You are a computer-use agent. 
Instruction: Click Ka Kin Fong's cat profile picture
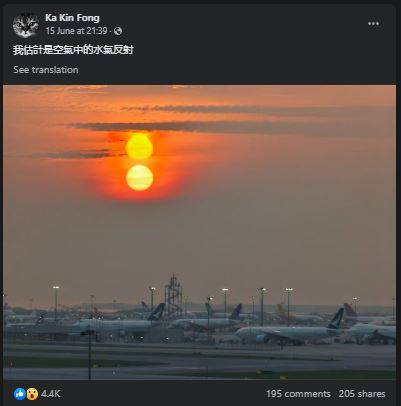[26, 25]
